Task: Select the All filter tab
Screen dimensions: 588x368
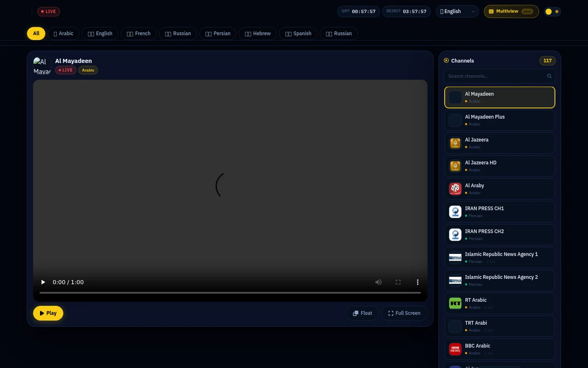Action: coord(36,34)
